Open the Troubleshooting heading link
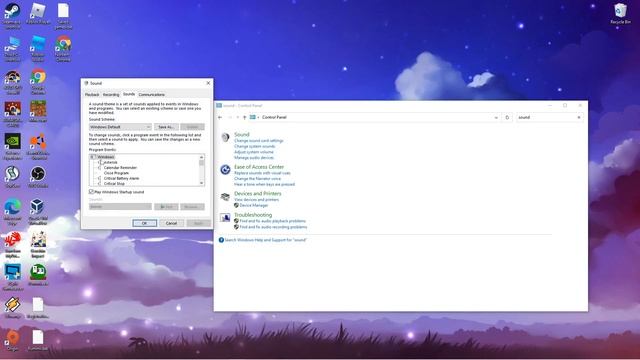The height and width of the screenshot is (360, 640). [253, 215]
